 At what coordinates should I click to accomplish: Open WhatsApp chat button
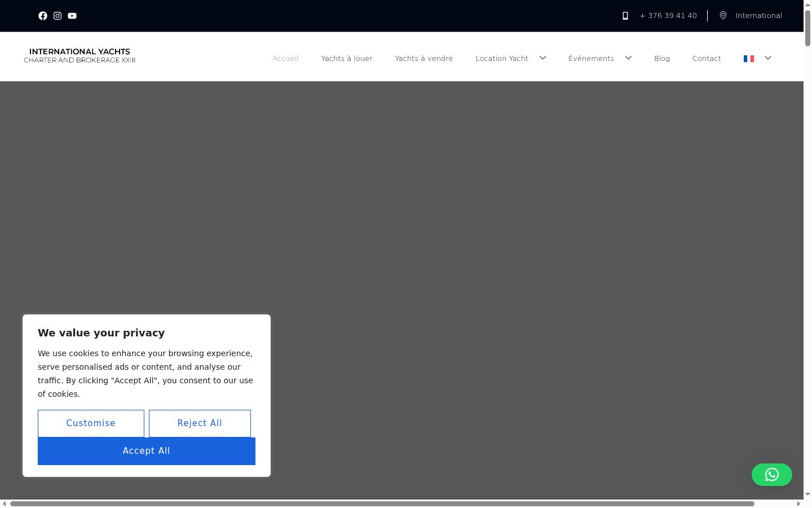coord(772,475)
